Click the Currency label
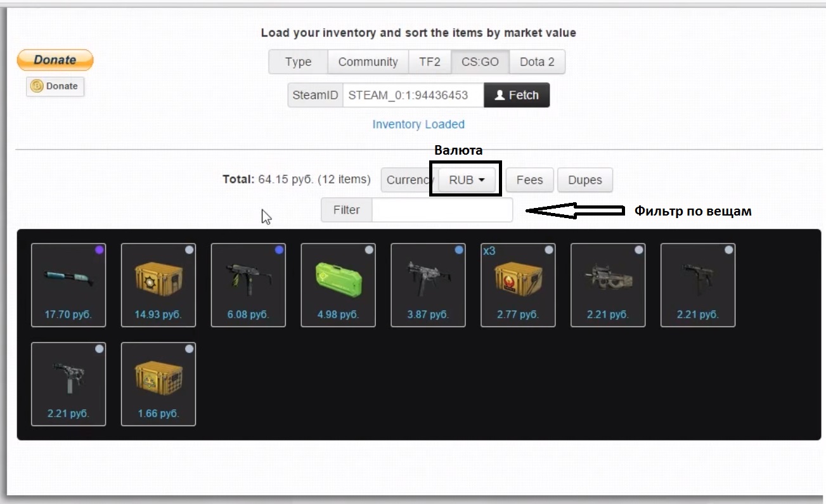 (x=410, y=180)
